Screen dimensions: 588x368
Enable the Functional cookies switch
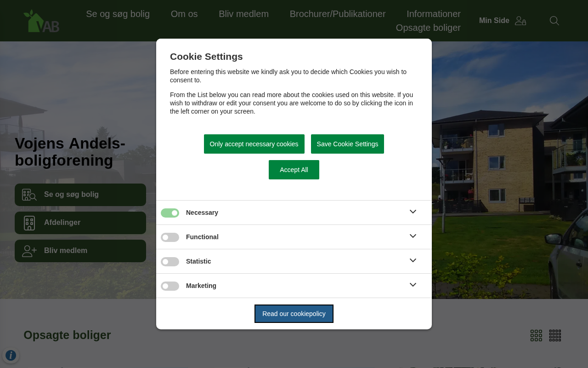click(170, 237)
